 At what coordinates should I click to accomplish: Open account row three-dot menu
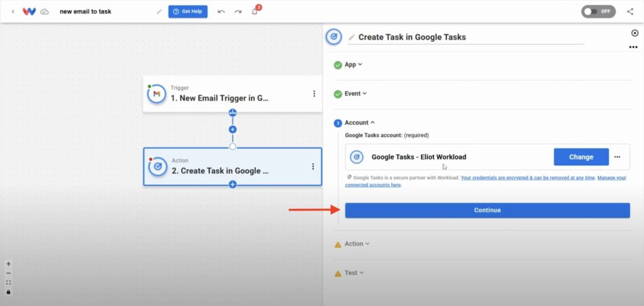pos(617,157)
